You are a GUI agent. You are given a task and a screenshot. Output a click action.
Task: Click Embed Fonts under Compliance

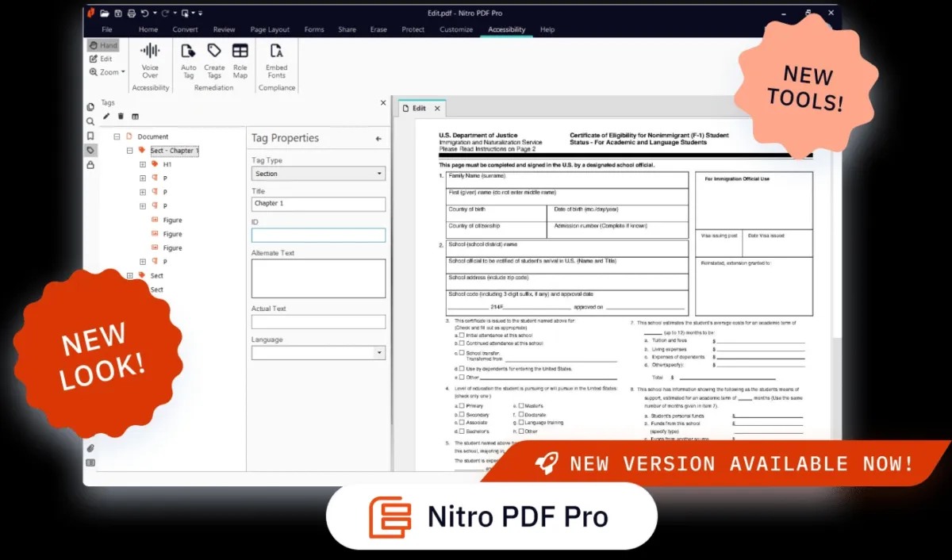[276, 59]
